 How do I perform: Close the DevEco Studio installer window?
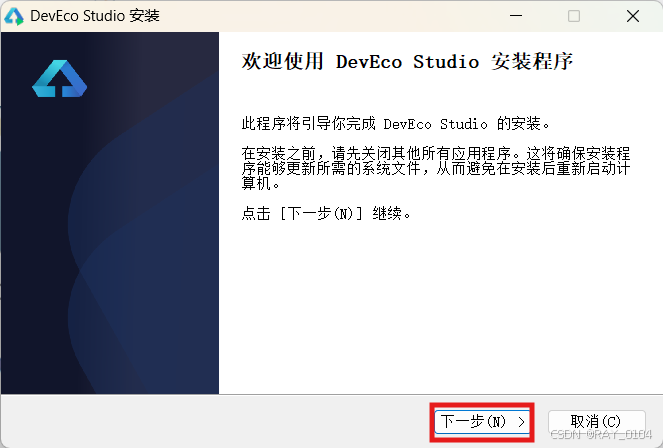tap(633, 16)
